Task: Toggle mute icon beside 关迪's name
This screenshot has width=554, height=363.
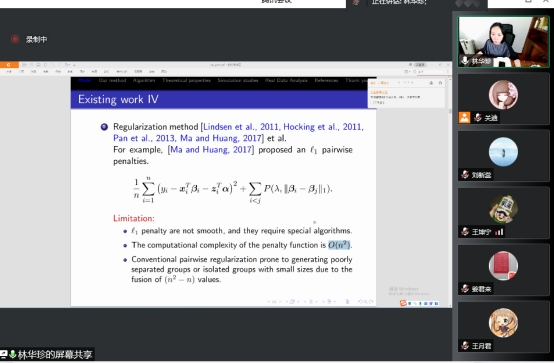Action: pos(478,117)
